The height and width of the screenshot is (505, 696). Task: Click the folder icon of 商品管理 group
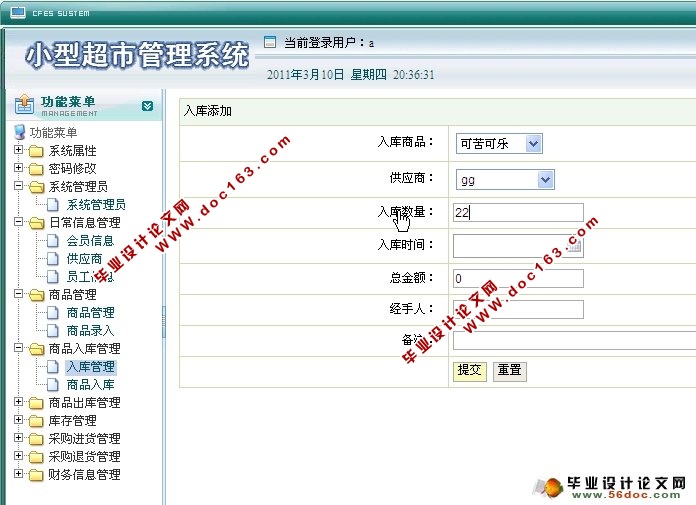tap(36, 295)
